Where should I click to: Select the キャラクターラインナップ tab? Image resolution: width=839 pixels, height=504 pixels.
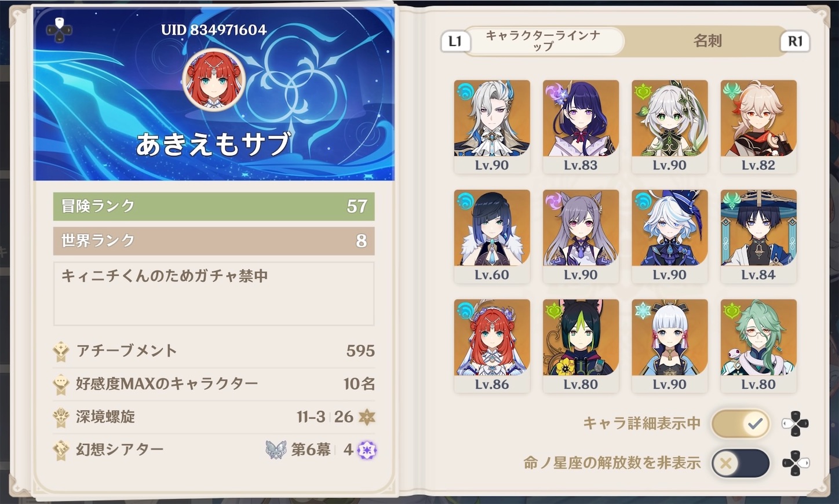point(543,41)
